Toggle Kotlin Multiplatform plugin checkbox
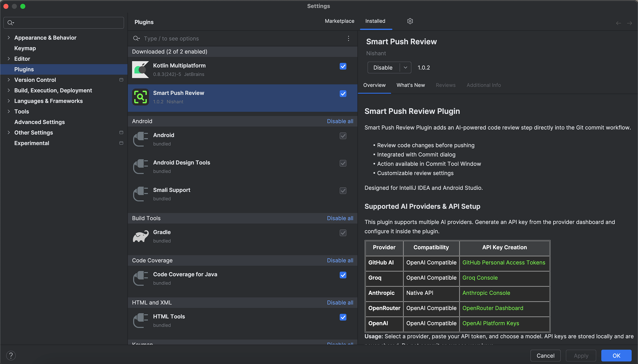The width and height of the screenshot is (638, 364). tap(343, 66)
